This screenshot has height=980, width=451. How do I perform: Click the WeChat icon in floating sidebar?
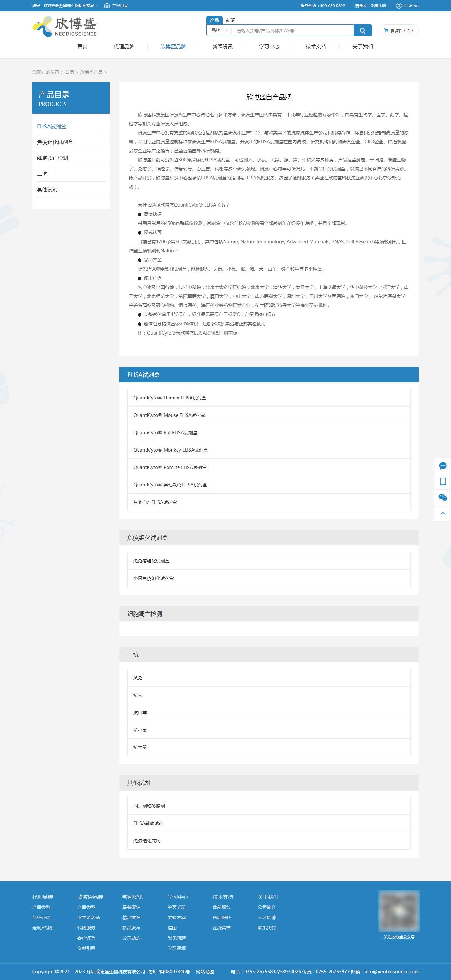[443, 498]
